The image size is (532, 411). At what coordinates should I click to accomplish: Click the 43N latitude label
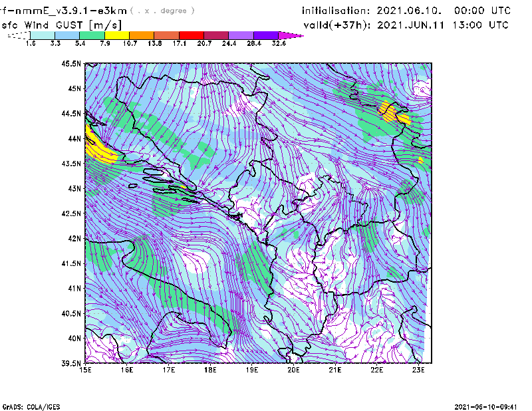74,188
